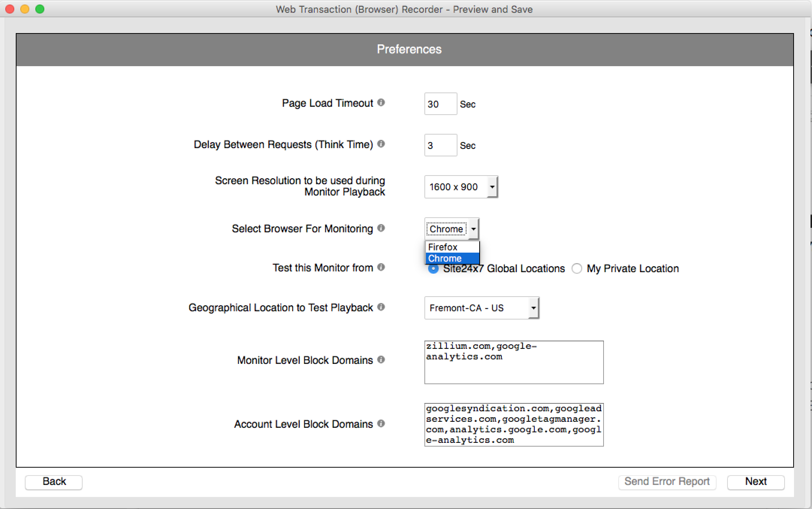Click the Select Browser For Monitoring info icon

click(x=381, y=228)
